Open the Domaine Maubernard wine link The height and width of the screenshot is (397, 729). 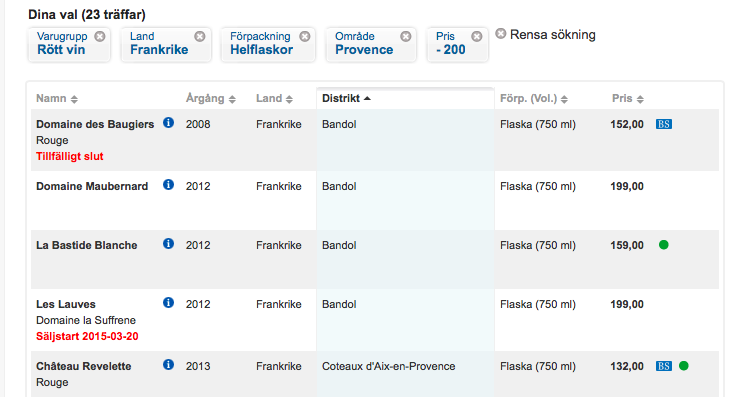click(92, 186)
